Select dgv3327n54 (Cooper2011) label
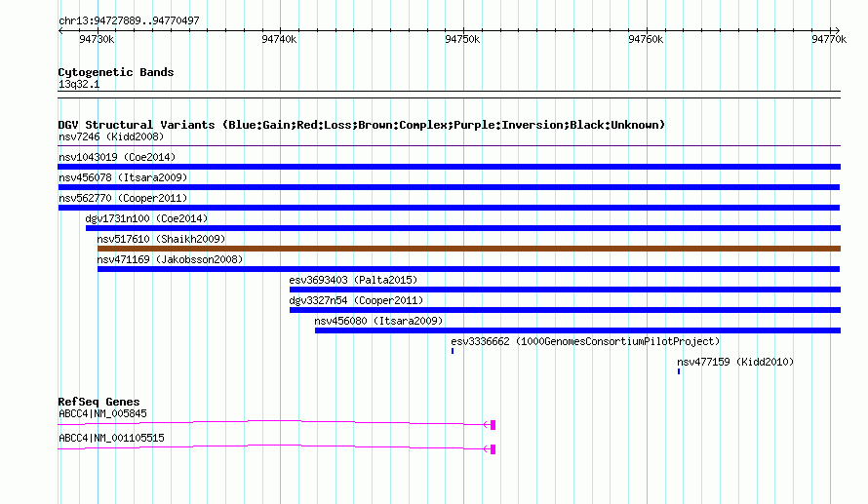The width and height of the screenshot is (868, 504). point(356,300)
